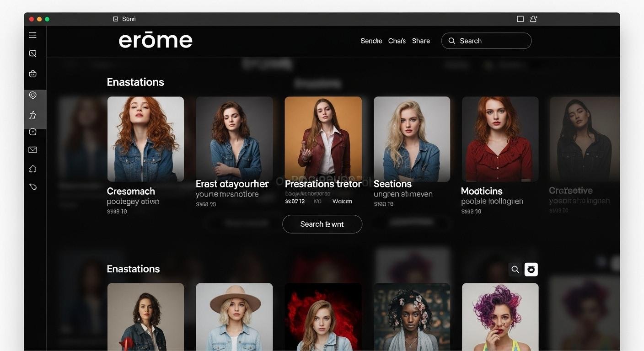Click the white square icon beside section magnifier
The image size is (644, 351).
pos(531,270)
